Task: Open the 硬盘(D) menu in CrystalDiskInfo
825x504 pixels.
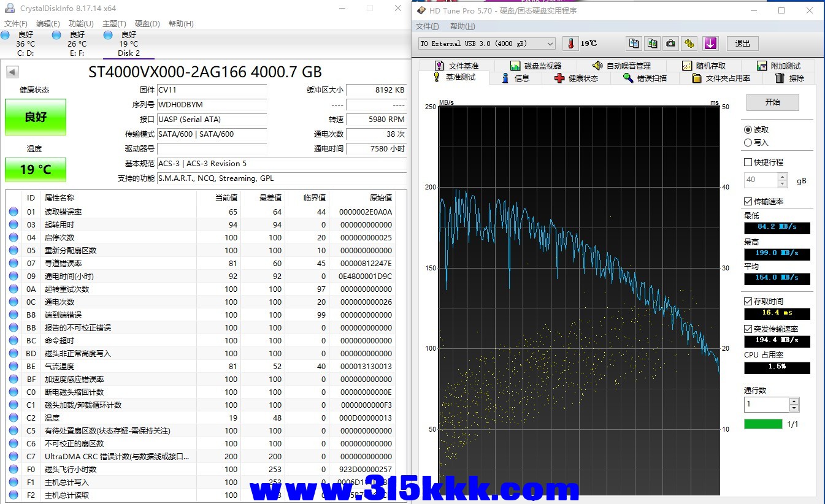Action: coord(147,24)
